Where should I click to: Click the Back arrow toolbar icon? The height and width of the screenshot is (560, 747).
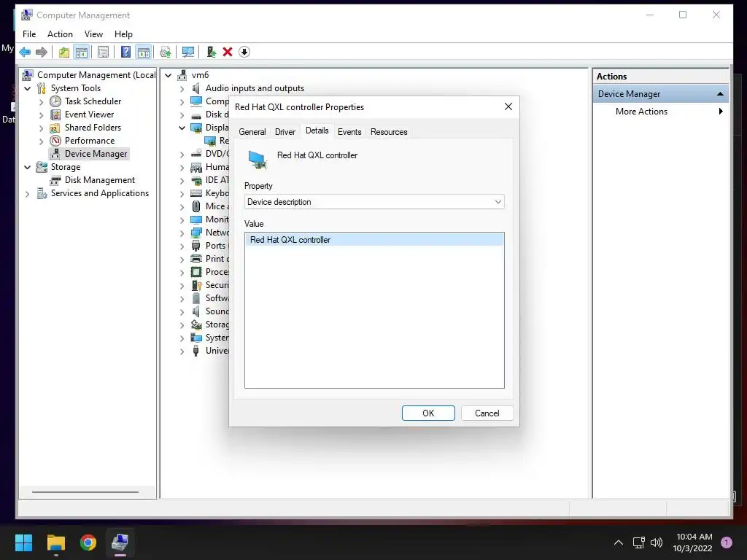coord(26,52)
